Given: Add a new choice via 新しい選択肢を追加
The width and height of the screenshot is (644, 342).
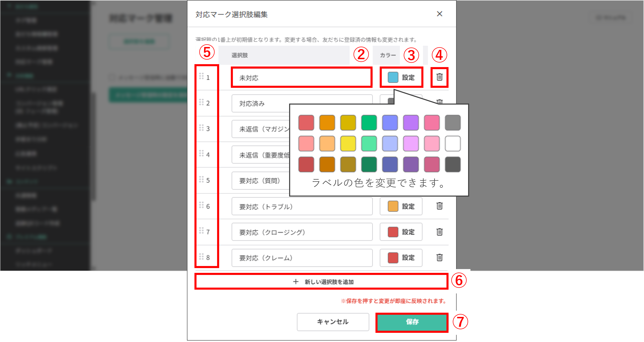Looking at the screenshot, I should tap(322, 282).
